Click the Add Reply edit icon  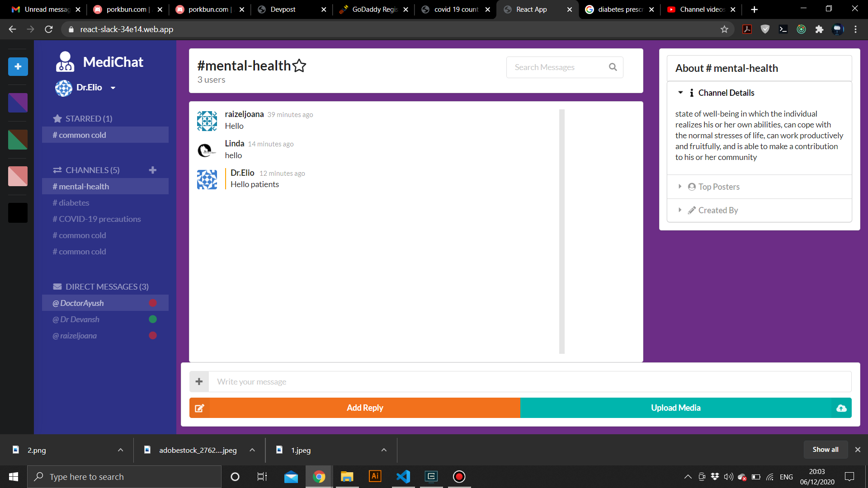coord(199,408)
